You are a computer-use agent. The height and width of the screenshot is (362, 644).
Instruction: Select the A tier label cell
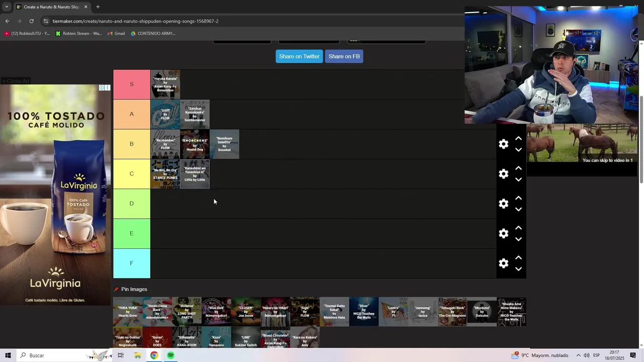132,114
